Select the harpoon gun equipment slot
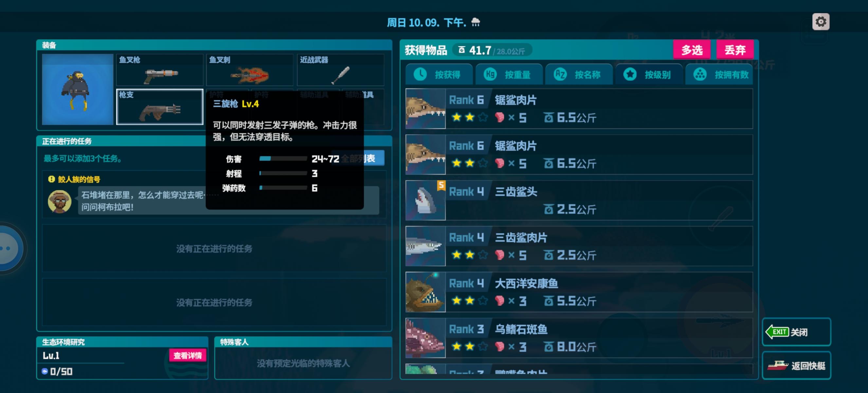This screenshot has width=868, height=393. pyautogui.click(x=160, y=70)
